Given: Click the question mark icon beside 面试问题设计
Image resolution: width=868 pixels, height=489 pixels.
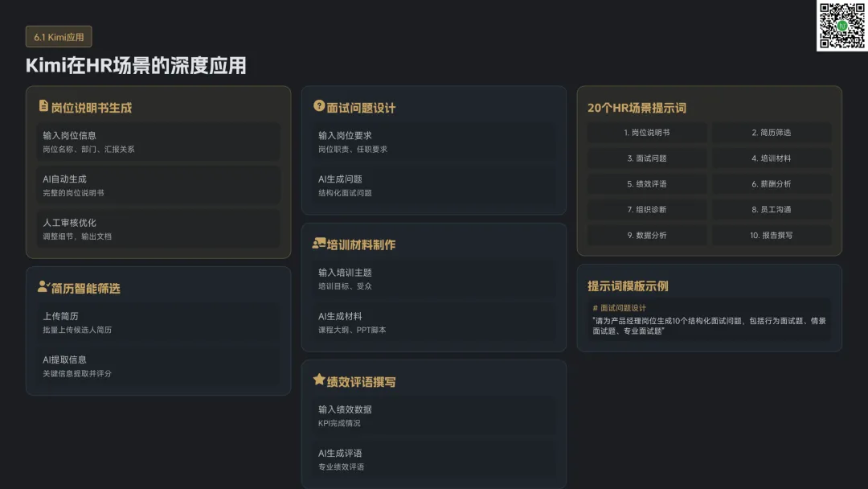Looking at the screenshot, I should (x=319, y=106).
